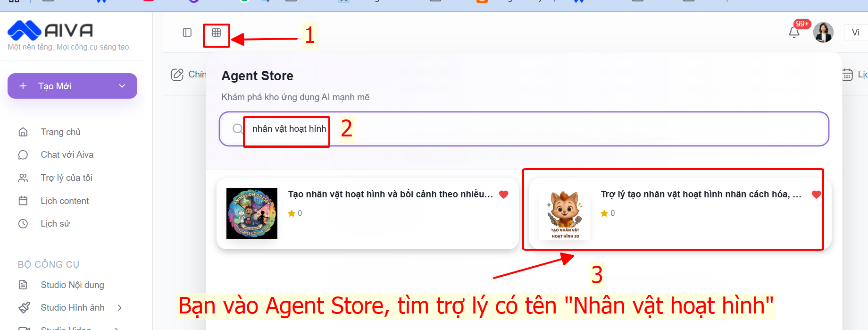The image size is (868, 330).
Task: Click the edit pencil icon
Action: click(177, 75)
